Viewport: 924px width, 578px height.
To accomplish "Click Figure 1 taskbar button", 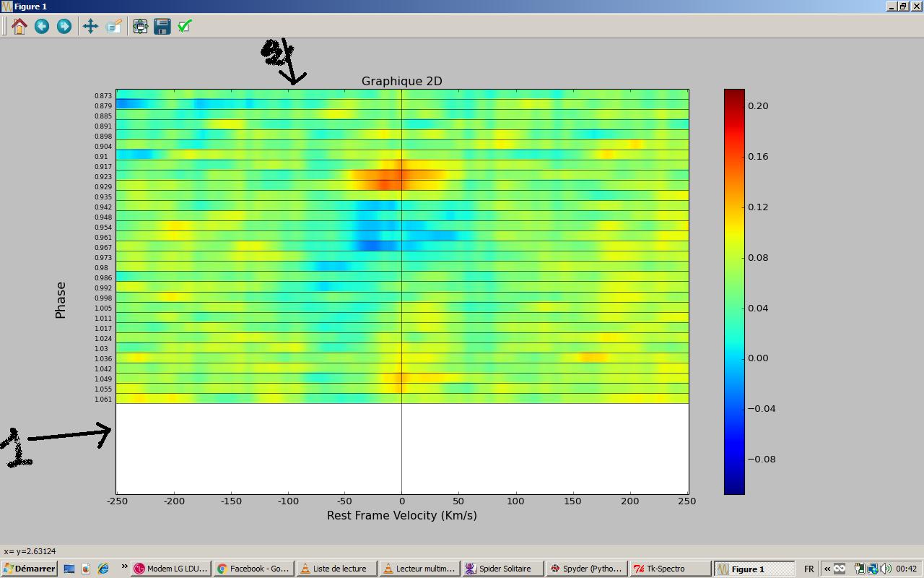I will tap(754, 569).
